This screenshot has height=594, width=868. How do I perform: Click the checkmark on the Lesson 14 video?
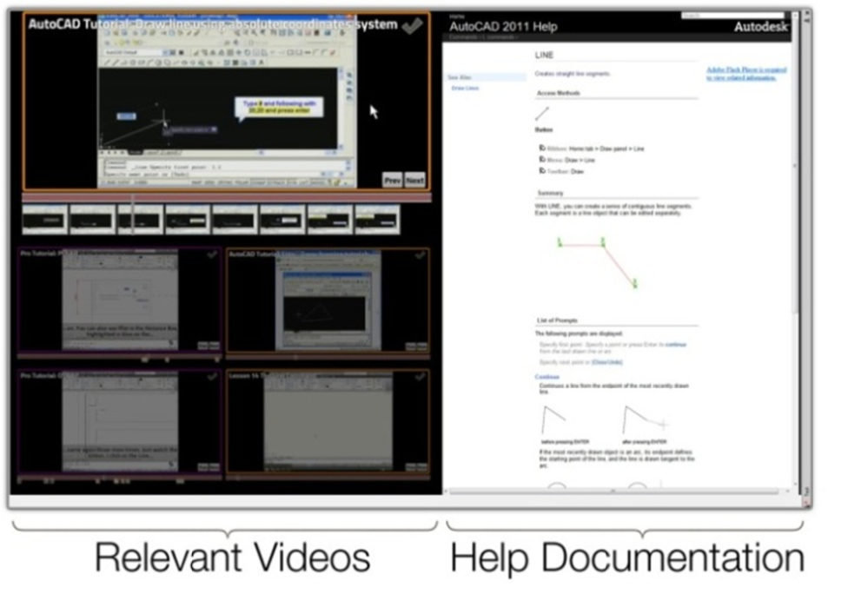pyautogui.click(x=421, y=377)
